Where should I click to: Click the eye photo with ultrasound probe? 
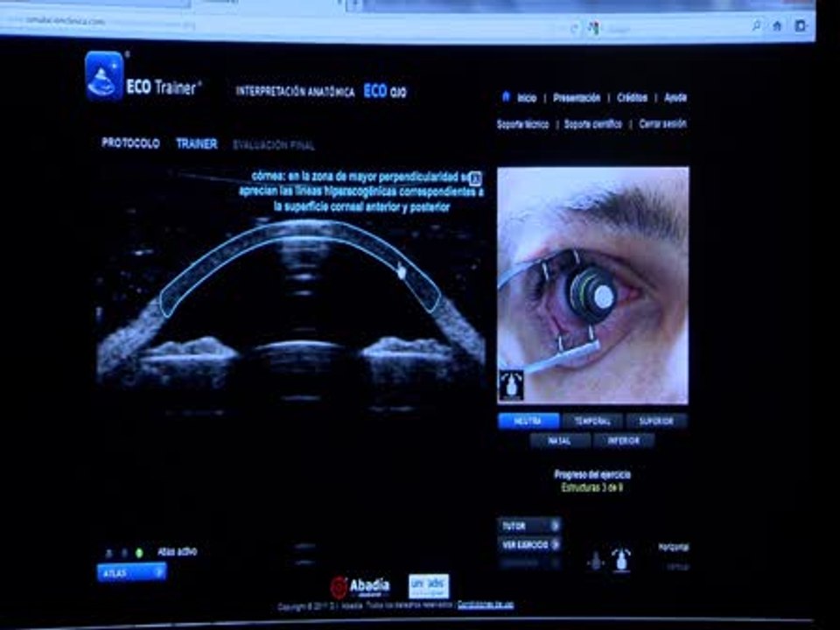click(x=593, y=285)
